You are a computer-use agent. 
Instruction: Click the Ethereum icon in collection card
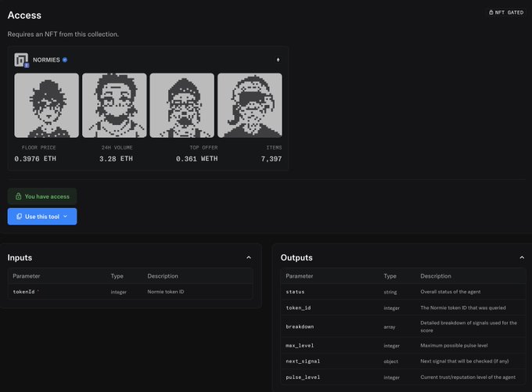click(x=278, y=59)
